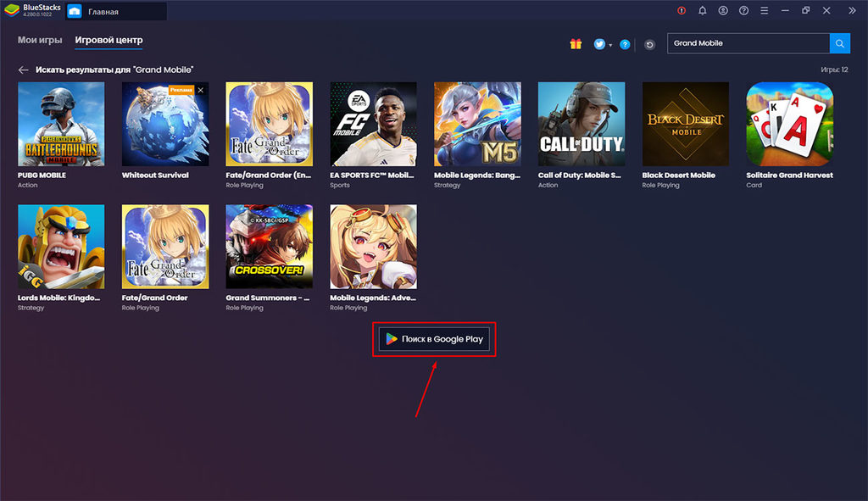Open Mobile Legends: Bang Bang thumbnail
This screenshot has height=501, width=868.
point(477,124)
